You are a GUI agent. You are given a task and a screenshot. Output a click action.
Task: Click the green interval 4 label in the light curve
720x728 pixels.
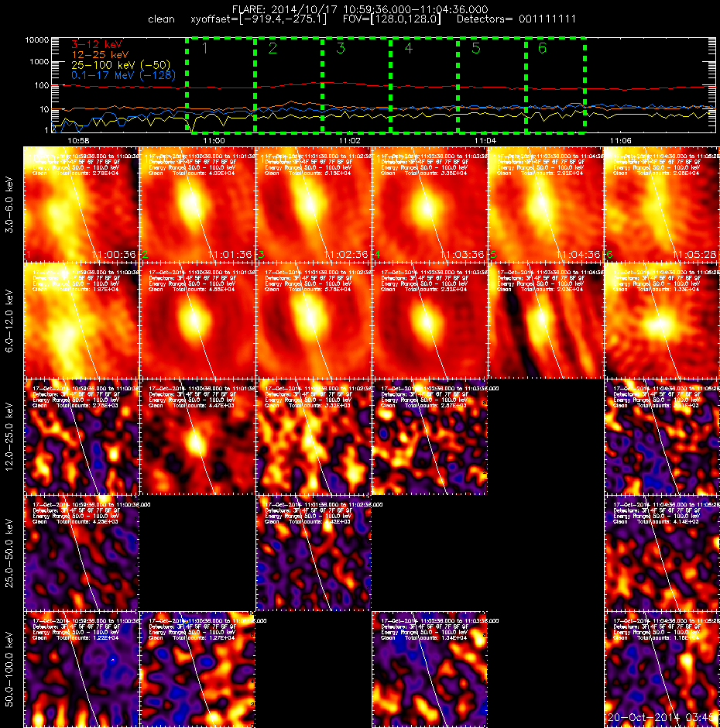[409, 48]
